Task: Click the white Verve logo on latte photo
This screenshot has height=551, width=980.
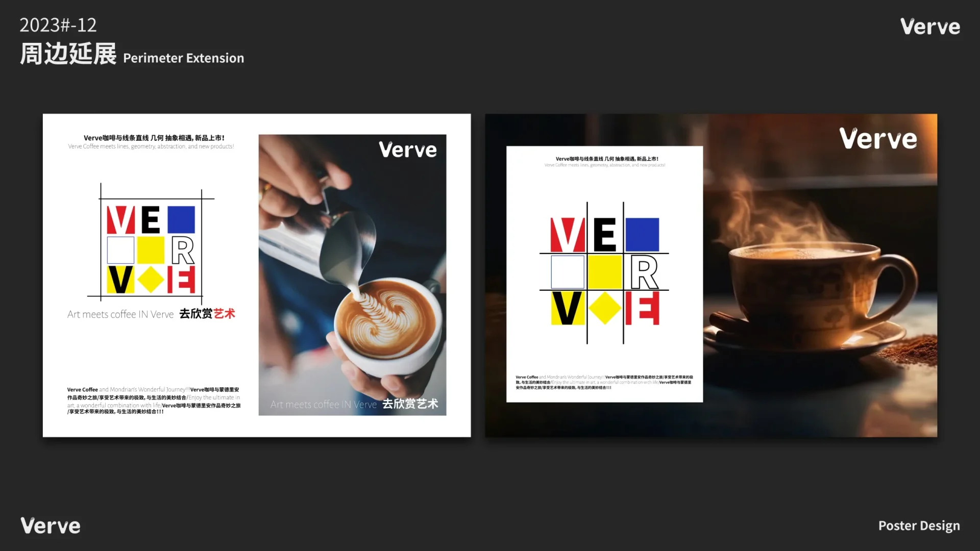Action: click(x=407, y=149)
